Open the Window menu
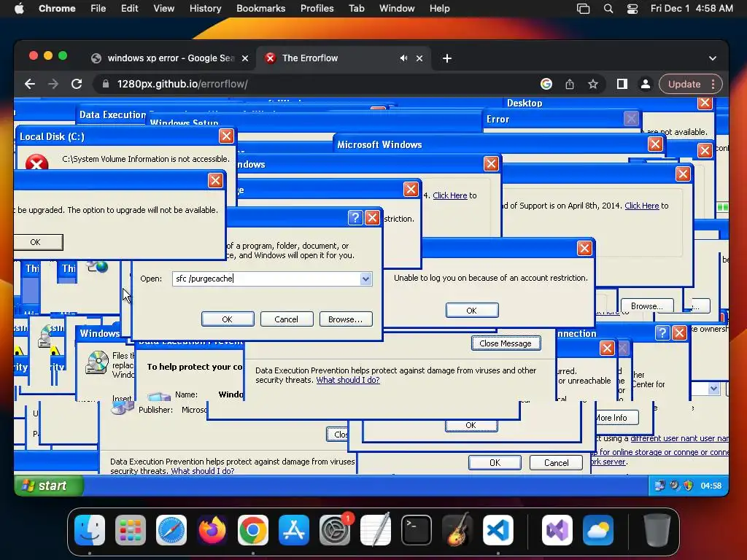747x560 pixels. point(397,9)
